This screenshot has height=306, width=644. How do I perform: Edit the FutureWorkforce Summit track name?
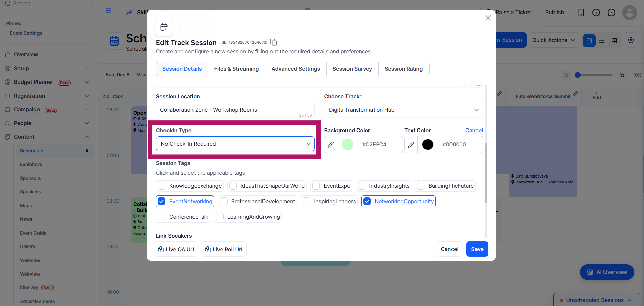pyautogui.click(x=575, y=94)
